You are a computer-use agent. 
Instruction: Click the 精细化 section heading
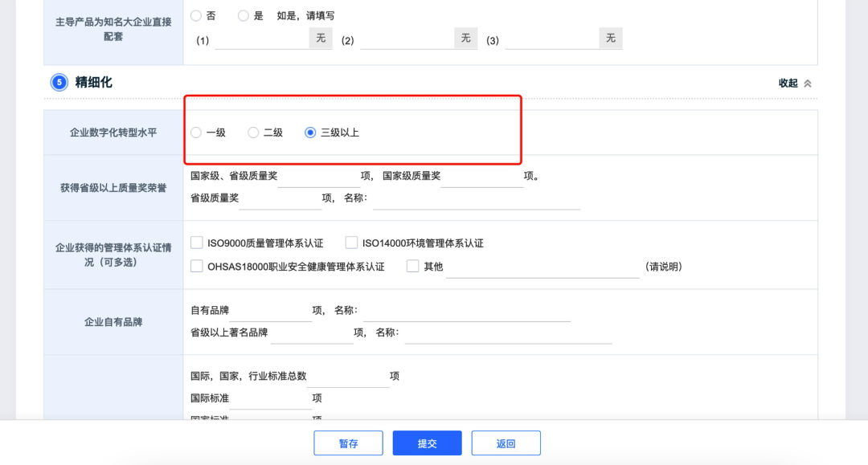pos(93,83)
